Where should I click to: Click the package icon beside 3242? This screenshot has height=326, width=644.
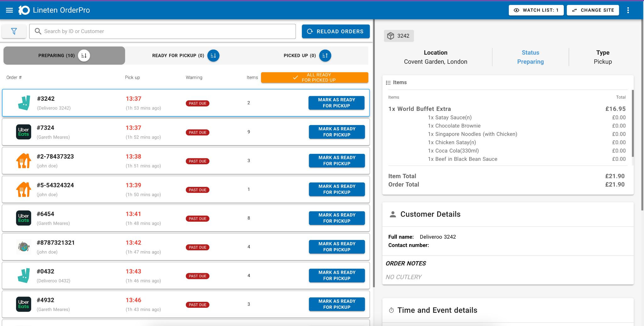[x=391, y=36]
